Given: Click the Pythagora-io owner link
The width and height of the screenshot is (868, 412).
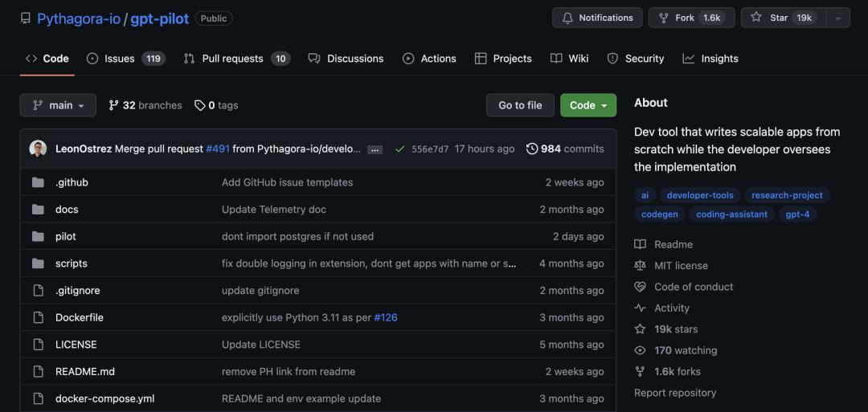Looking at the screenshot, I should [x=78, y=18].
